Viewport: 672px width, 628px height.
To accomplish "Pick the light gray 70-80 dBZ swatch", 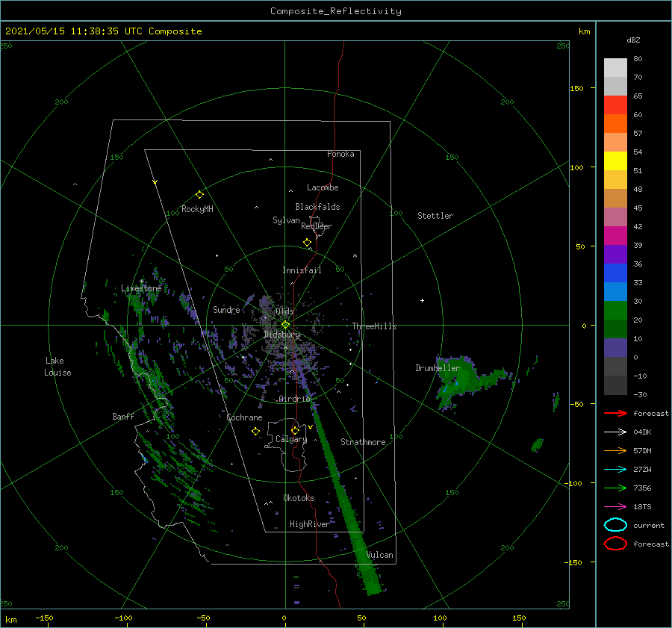I will 615,68.
